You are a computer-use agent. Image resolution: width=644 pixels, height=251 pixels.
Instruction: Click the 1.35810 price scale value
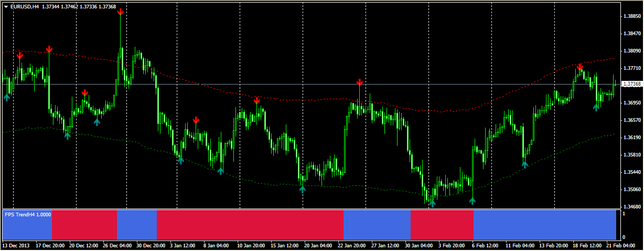634,155
